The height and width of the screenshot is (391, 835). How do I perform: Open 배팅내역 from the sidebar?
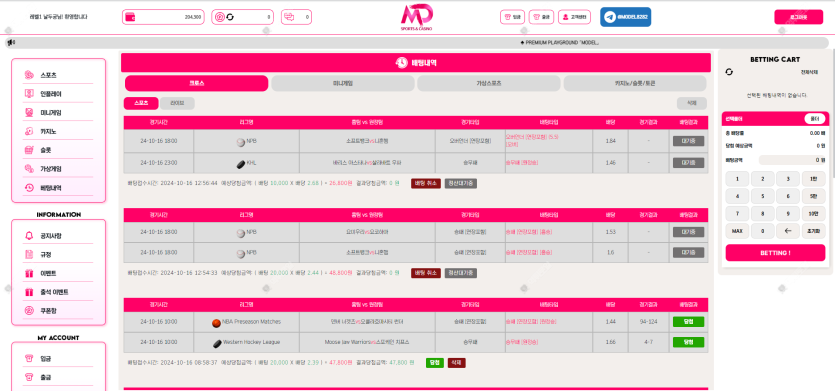pos(51,188)
